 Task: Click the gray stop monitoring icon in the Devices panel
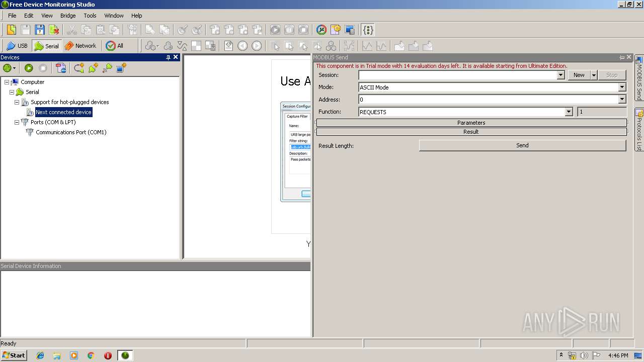[x=43, y=68]
